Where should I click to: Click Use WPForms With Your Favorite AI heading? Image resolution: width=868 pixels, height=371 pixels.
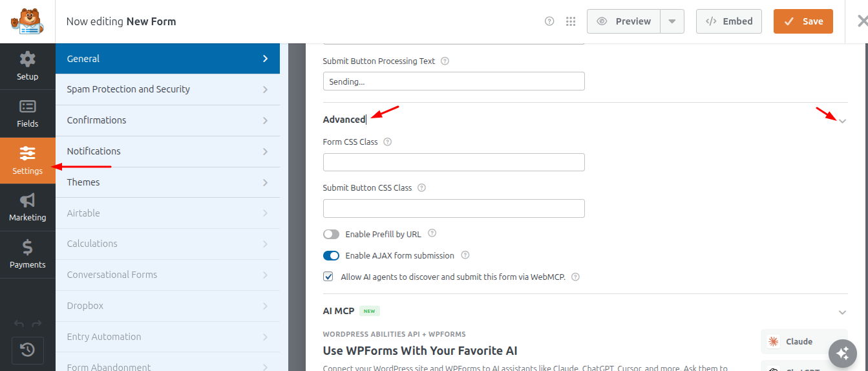click(x=420, y=351)
